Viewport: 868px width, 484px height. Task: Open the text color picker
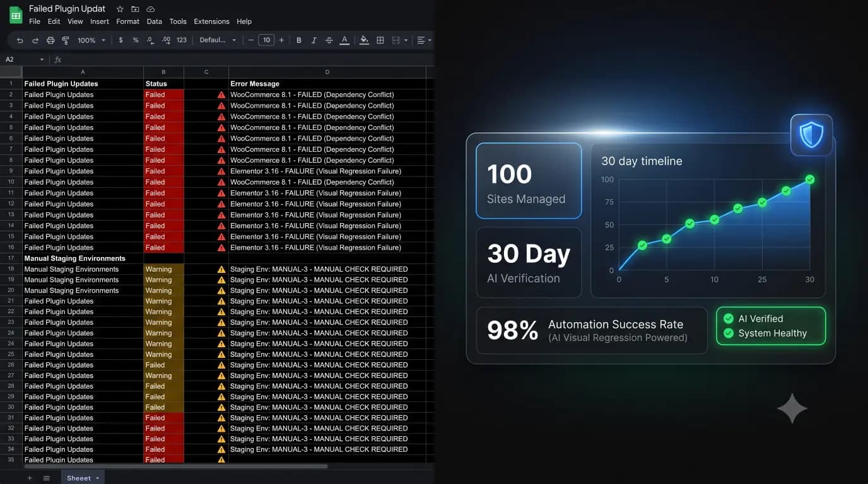[344, 40]
